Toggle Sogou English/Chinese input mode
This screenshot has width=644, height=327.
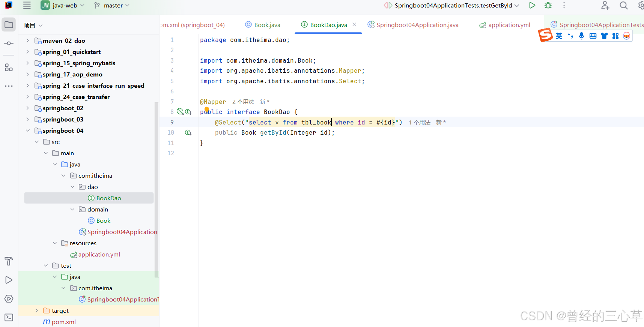click(559, 36)
